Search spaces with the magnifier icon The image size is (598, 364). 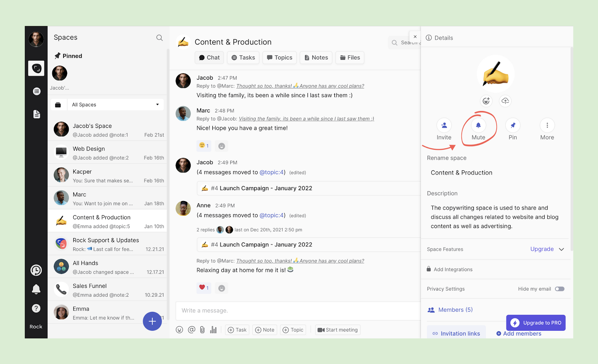[159, 38]
